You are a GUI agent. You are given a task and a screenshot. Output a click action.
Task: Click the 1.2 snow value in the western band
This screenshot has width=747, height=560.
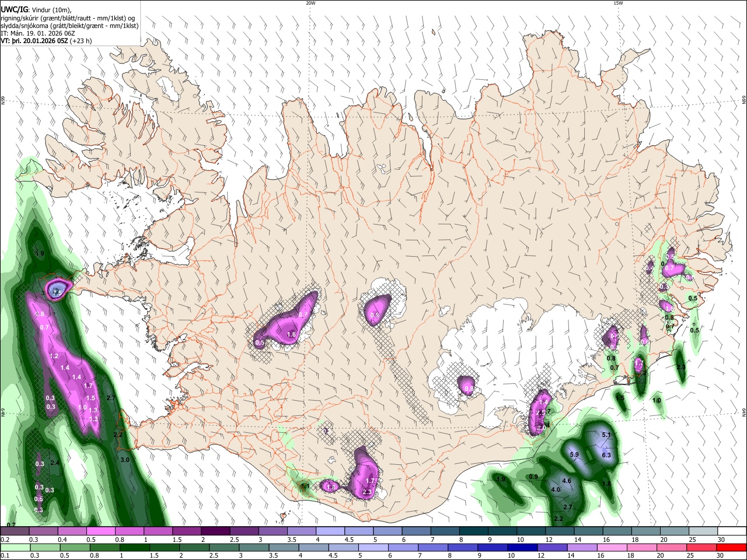(54, 356)
